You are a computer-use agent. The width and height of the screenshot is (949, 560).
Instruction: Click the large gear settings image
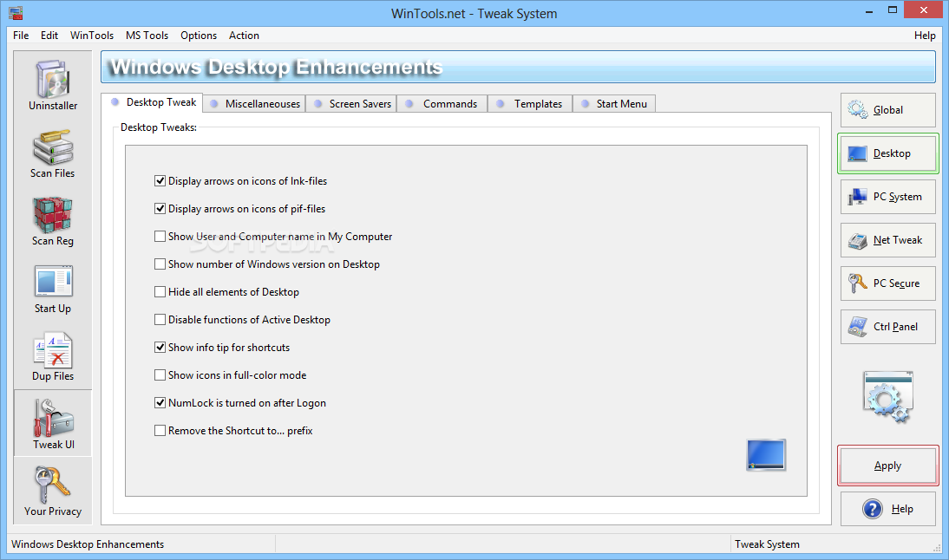(888, 397)
